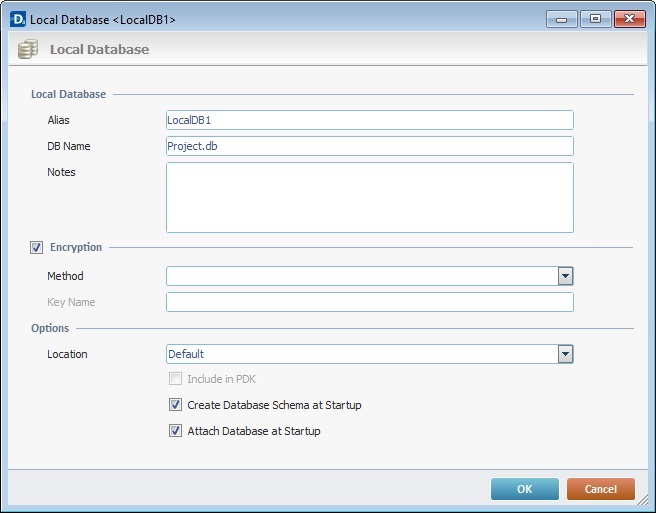This screenshot has width=656, height=513.
Task: Confirm with the OK button
Action: click(x=525, y=489)
